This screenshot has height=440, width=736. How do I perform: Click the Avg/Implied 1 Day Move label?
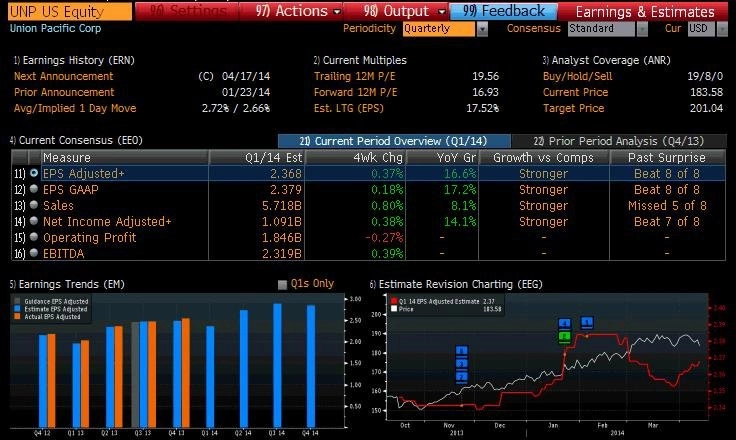pos(75,108)
